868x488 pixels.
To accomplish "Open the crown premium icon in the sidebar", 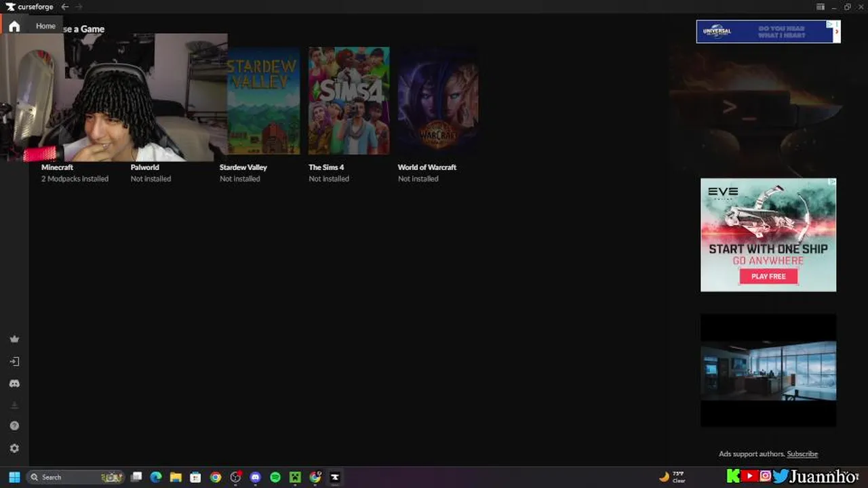I will pyautogui.click(x=14, y=339).
